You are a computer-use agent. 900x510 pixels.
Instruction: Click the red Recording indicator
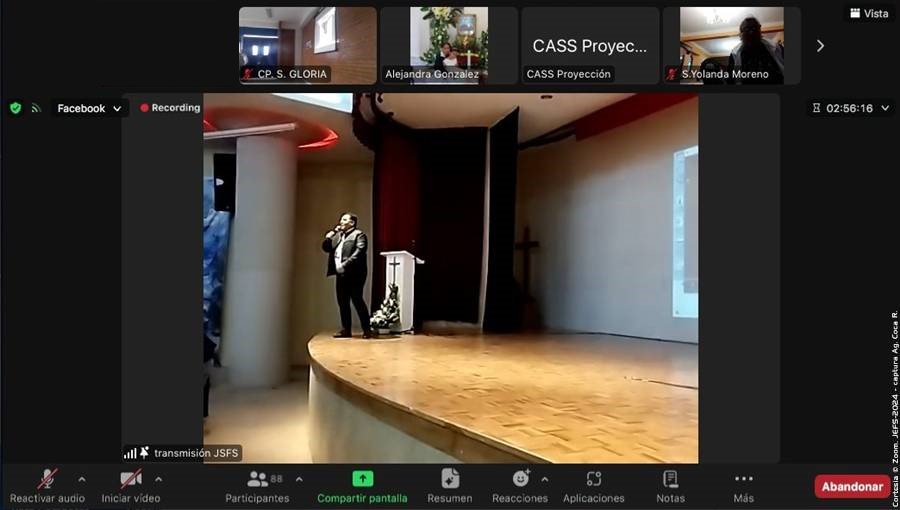point(170,108)
